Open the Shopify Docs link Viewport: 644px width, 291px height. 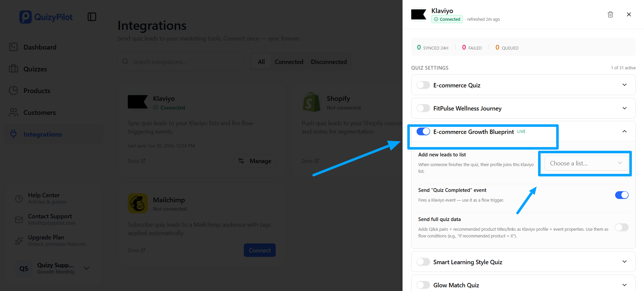point(310,161)
